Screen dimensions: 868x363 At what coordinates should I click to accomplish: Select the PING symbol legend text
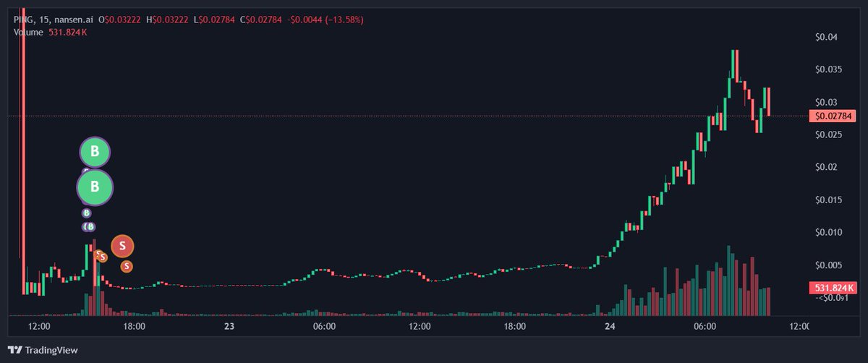(23, 20)
